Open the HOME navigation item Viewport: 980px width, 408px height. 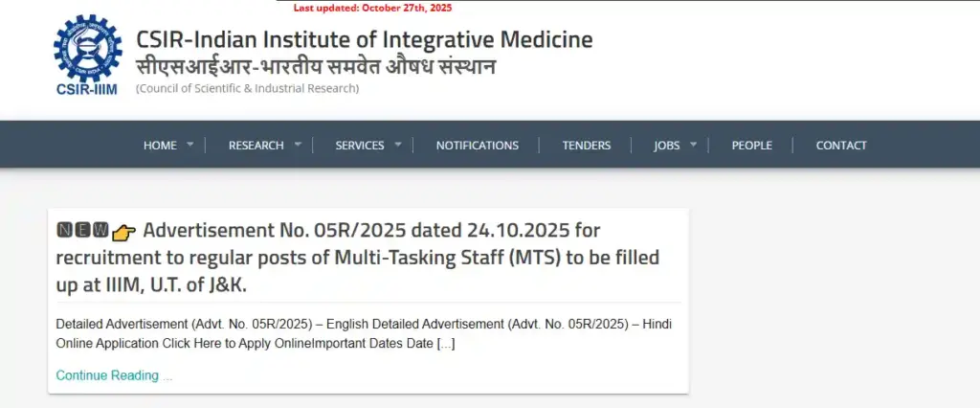[x=160, y=146]
